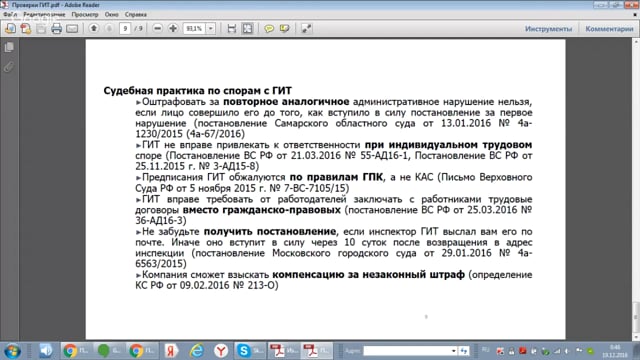
Task: Toggle the fit one full page icon
Action: (x=247, y=29)
